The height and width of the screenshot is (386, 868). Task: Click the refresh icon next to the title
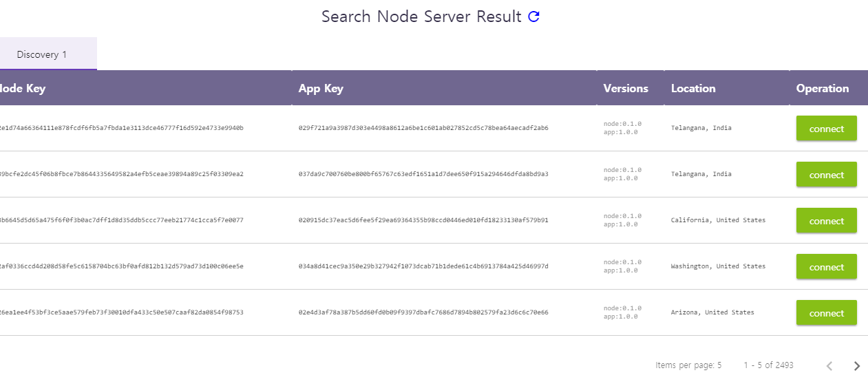point(533,17)
